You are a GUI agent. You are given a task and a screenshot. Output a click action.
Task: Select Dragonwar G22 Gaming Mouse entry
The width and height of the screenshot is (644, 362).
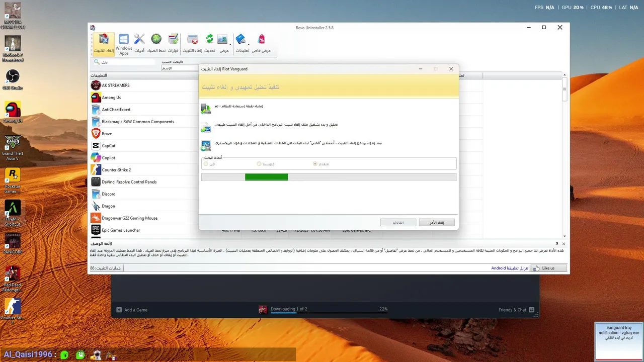144,218
